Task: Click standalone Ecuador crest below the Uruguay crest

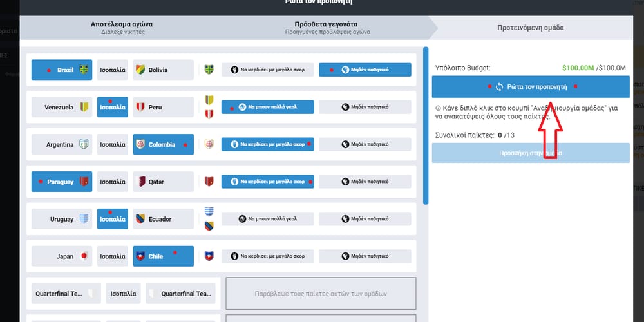Action: 209,226
